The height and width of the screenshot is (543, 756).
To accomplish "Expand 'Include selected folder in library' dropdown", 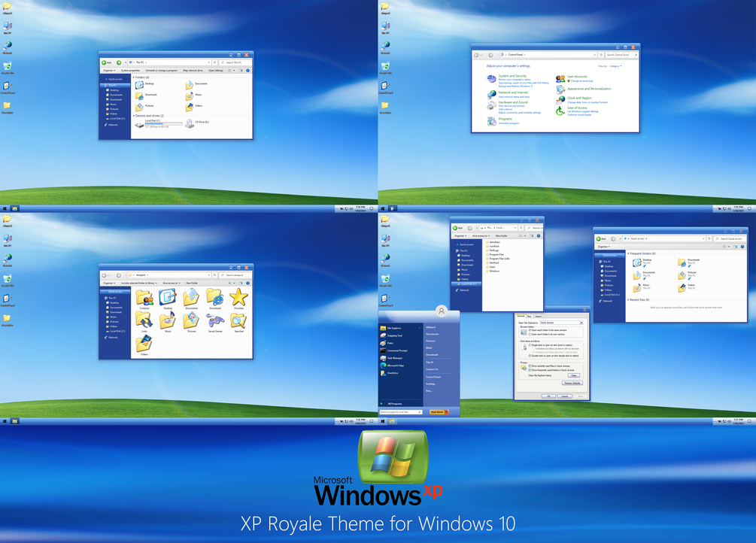I will pyautogui.click(x=139, y=283).
